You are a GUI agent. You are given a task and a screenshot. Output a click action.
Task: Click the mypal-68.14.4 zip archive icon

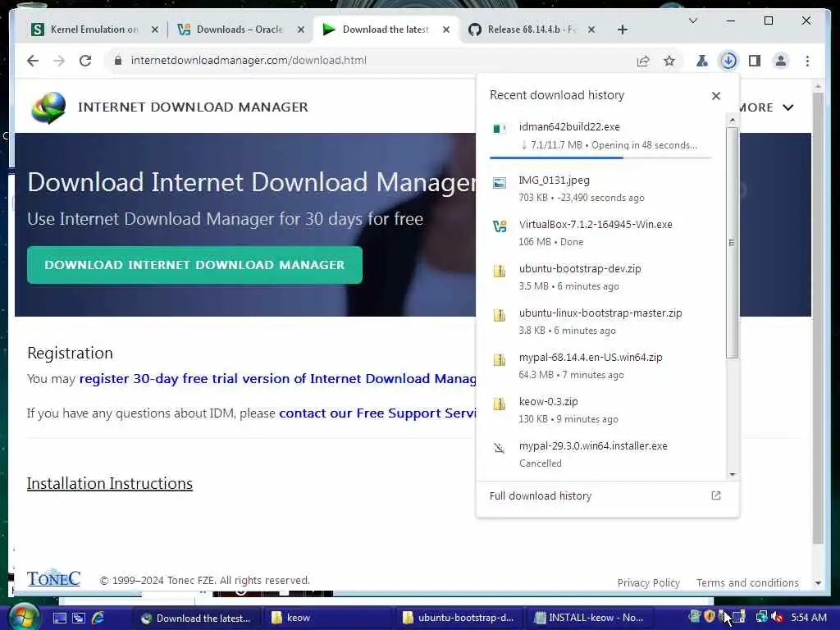coord(500,359)
